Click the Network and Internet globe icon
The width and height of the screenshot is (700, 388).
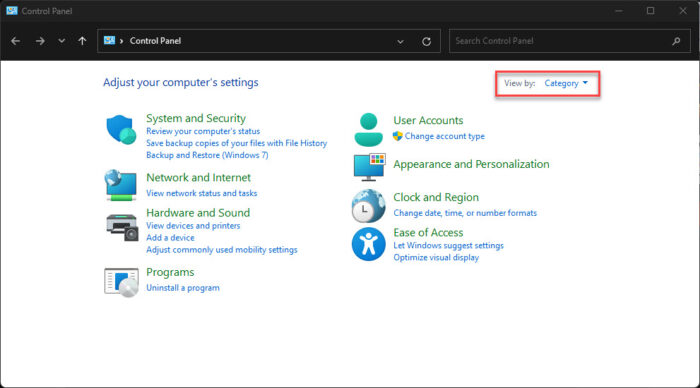click(121, 185)
